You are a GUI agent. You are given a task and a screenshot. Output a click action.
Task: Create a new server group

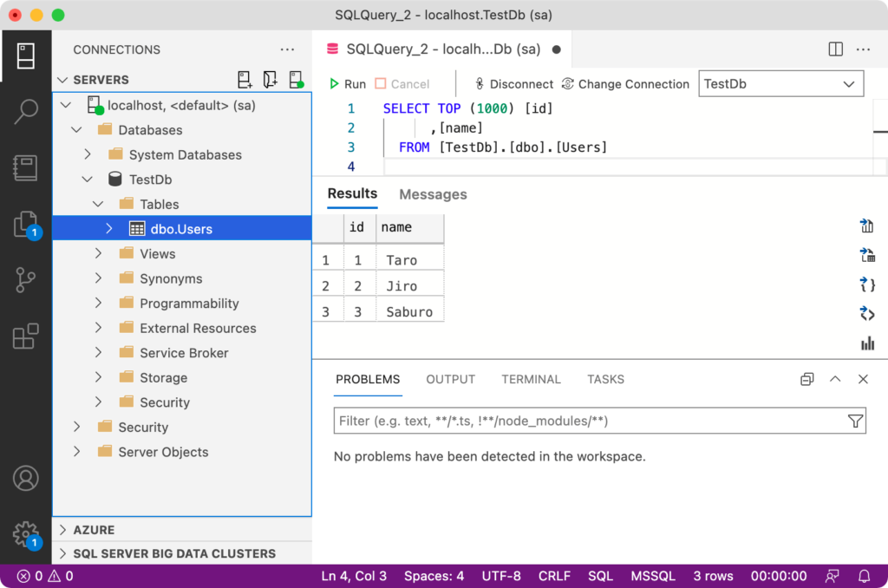pyautogui.click(x=270, y=79)
